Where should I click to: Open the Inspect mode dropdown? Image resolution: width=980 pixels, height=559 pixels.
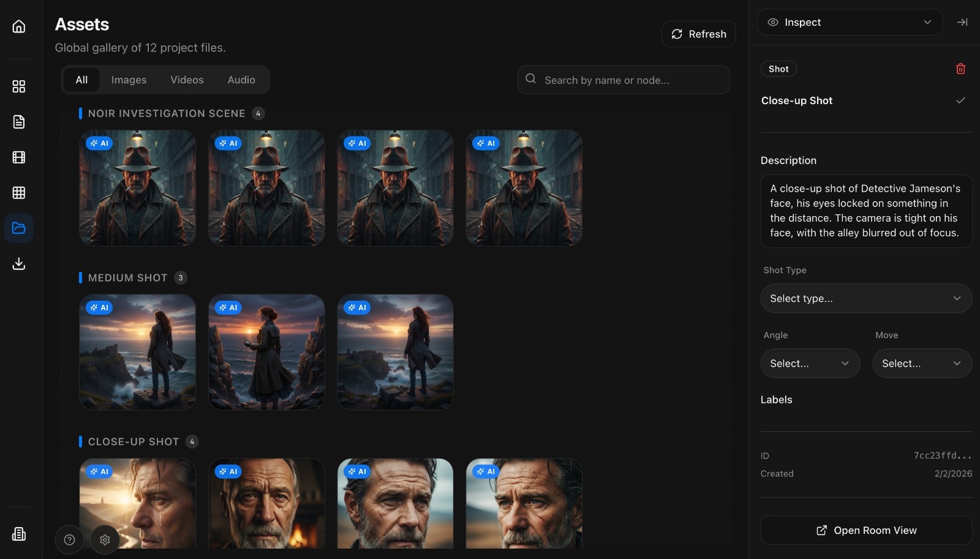[x=850, y=22]
